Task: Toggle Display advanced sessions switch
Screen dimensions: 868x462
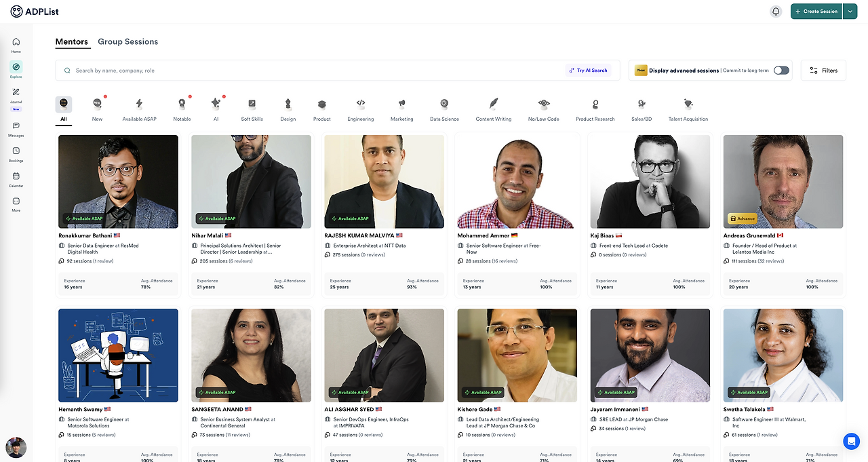Action: pyautogui.click(x=781, y=71)
